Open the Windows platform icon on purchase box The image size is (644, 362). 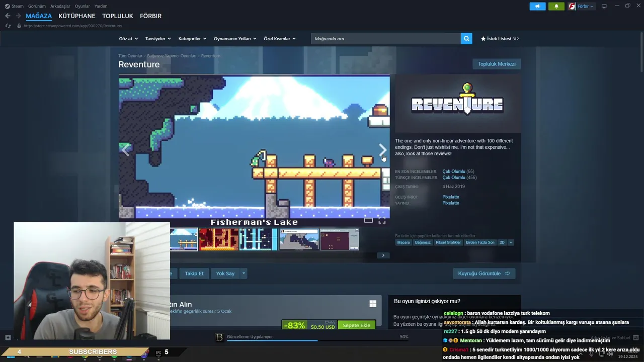click(x=373, y=304)
